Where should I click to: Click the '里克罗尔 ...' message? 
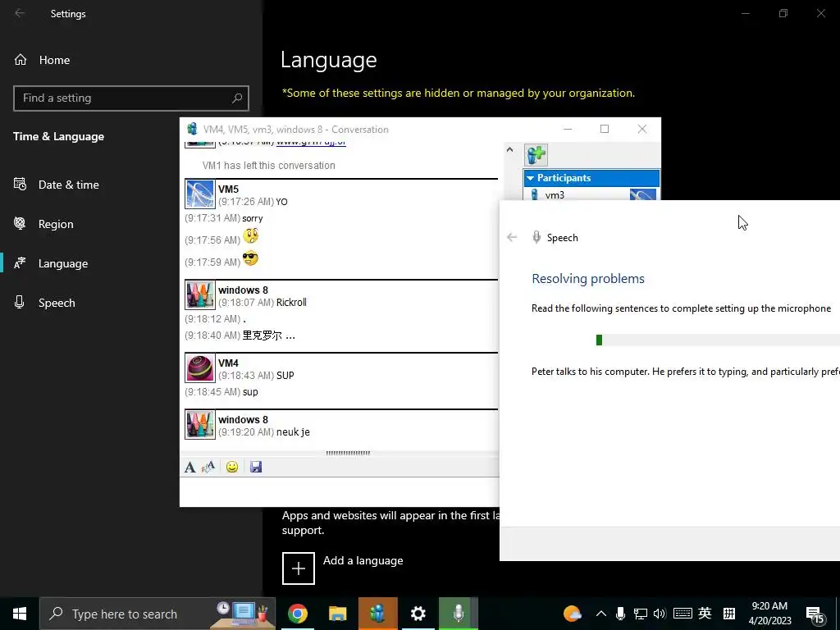coord(269,336)
